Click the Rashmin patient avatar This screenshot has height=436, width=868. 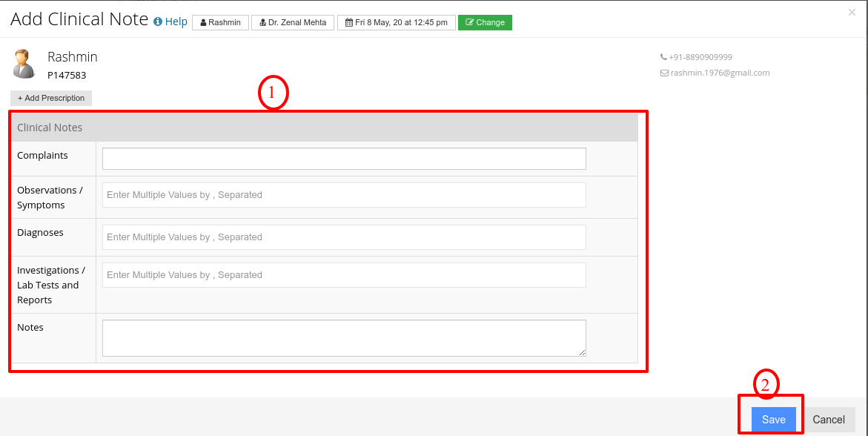click(x=23, y=64)
